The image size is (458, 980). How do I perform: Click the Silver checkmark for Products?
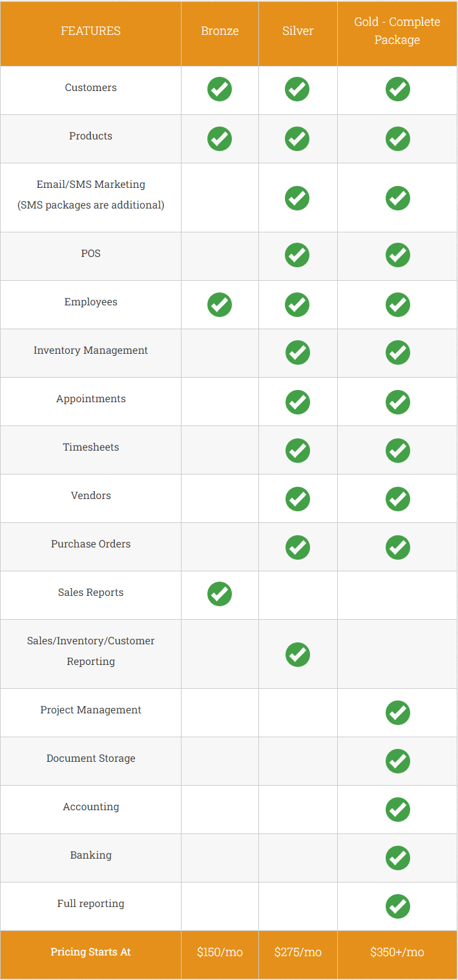coord(297,138)
